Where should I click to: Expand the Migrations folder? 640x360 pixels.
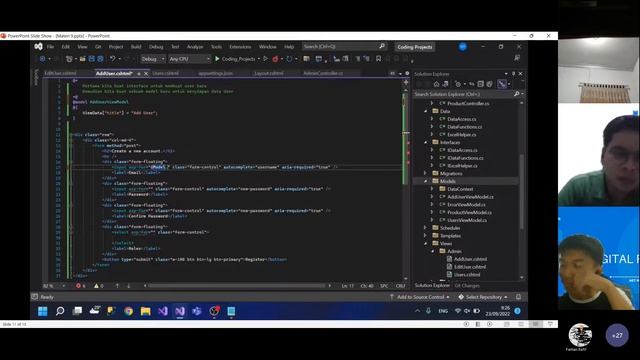[425, 173]
